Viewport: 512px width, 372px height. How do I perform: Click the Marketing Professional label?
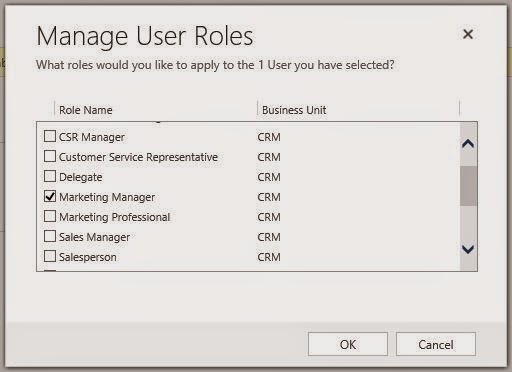click(115, 217)
